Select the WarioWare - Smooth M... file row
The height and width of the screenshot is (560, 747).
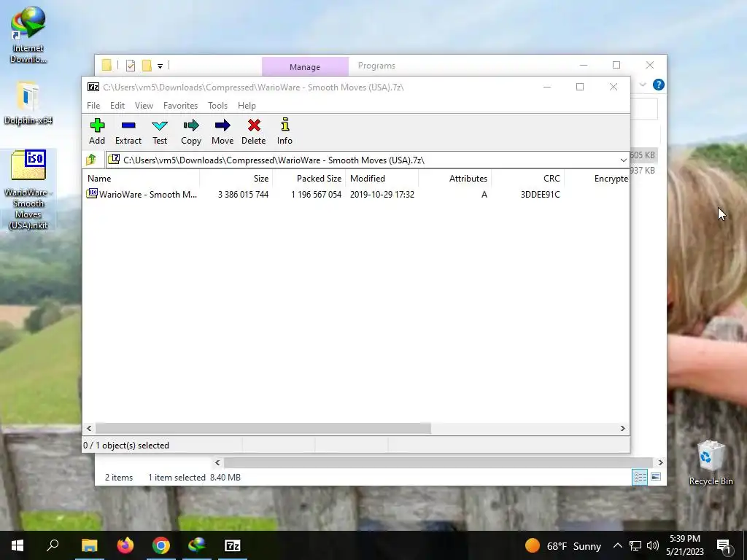pyautogui.click(x=356, y=194)
